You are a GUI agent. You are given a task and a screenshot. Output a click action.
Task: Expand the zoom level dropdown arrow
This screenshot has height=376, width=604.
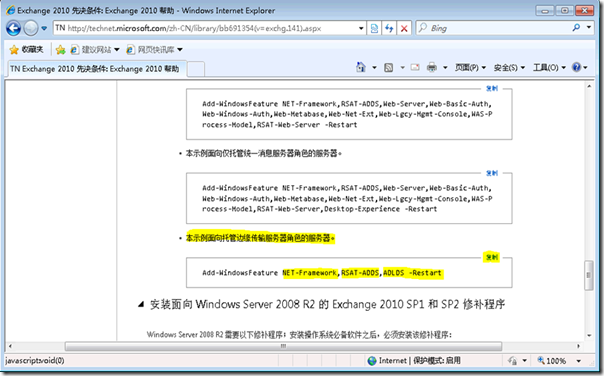click(579, 361)
